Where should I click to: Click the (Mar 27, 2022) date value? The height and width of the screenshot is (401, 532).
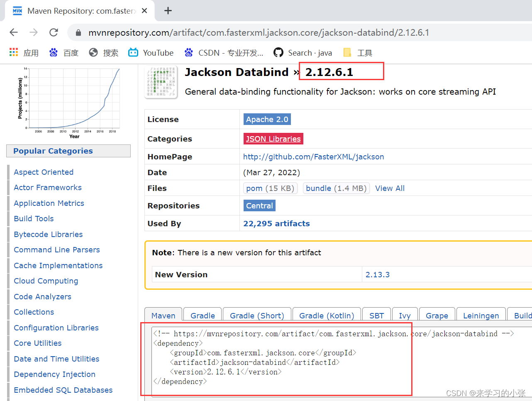click(x=271, y=172)
